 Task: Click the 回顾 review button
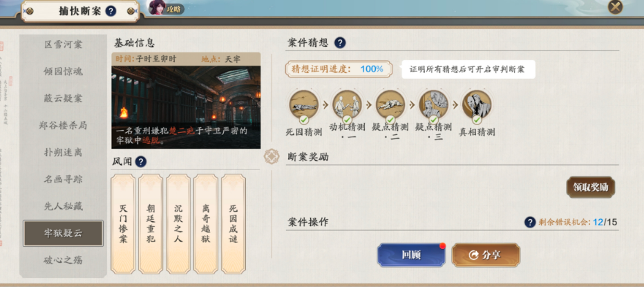pos(412,255)
